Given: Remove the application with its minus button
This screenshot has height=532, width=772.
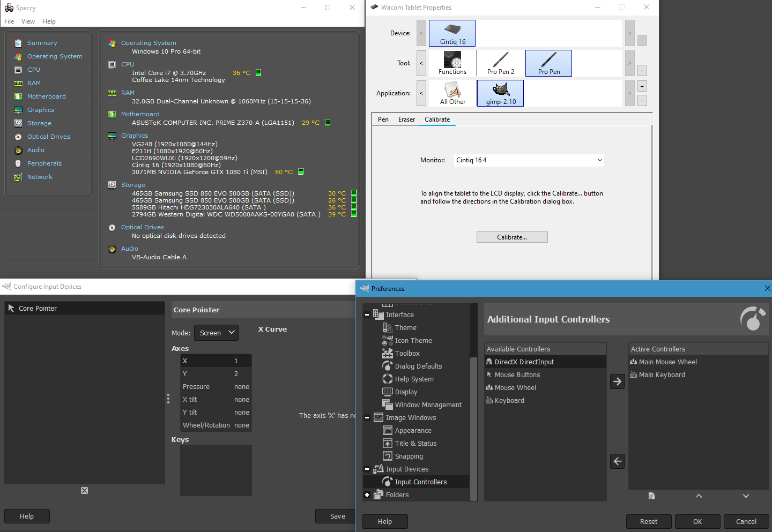Looking at the screenshot, I should click(x=642, y=101).
